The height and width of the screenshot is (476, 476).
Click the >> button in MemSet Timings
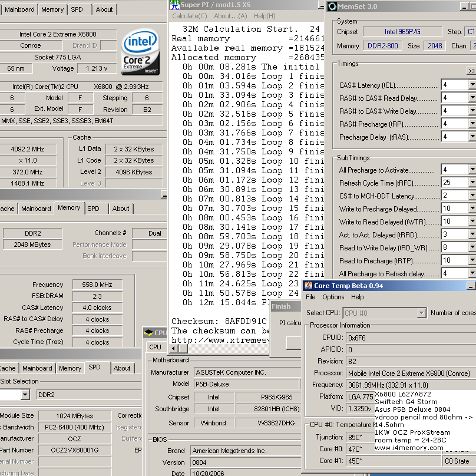[x=471, y=71]
